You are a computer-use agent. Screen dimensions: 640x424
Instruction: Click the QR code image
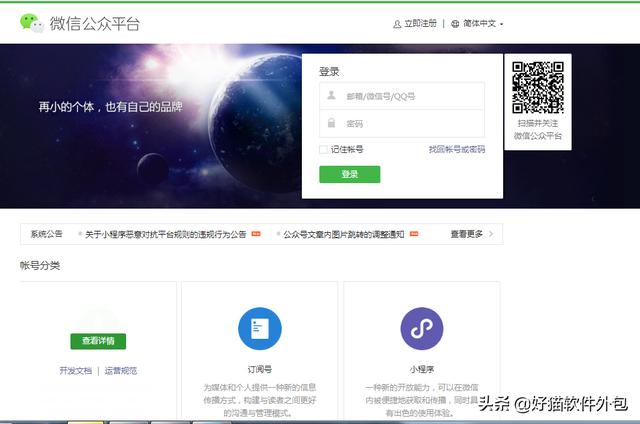(538, 87)
